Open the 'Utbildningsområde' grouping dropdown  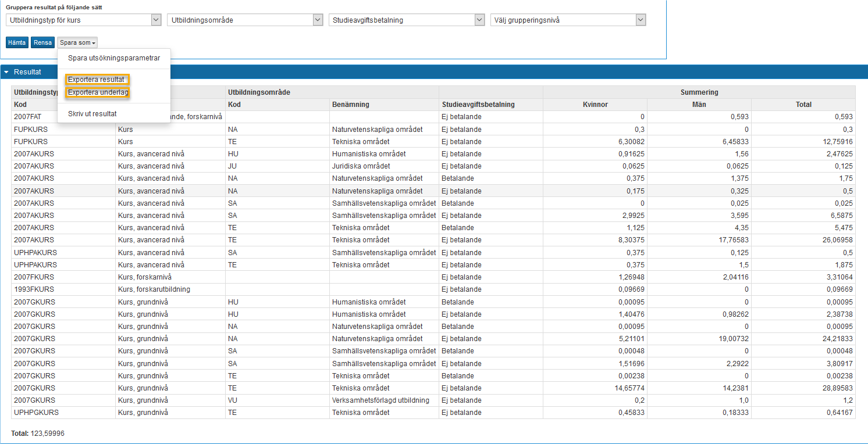(x=245, y=20)
